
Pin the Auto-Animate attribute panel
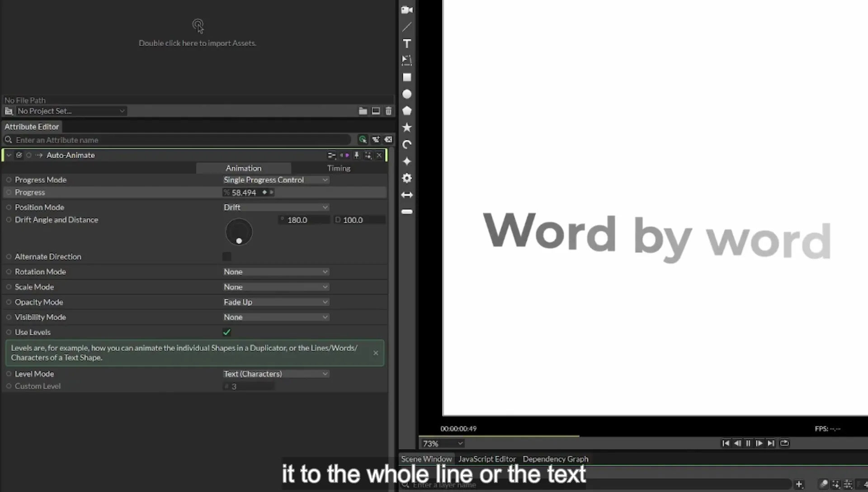pos(356,155)
